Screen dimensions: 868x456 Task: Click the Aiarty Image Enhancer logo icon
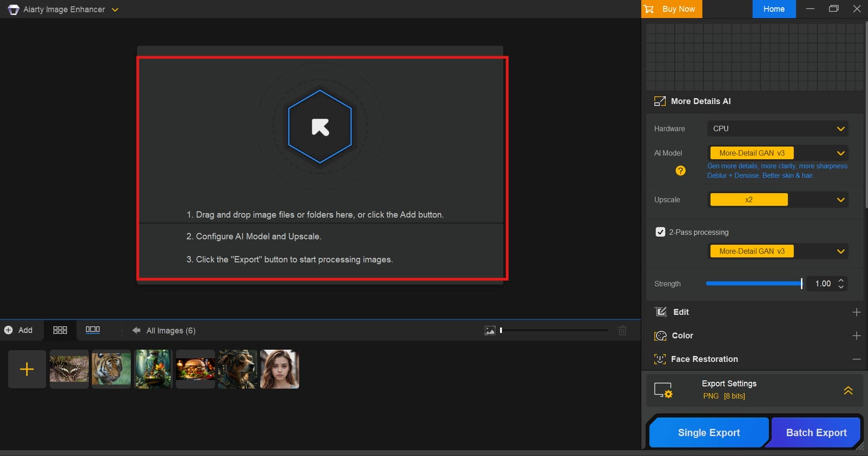tap(14, 9)
